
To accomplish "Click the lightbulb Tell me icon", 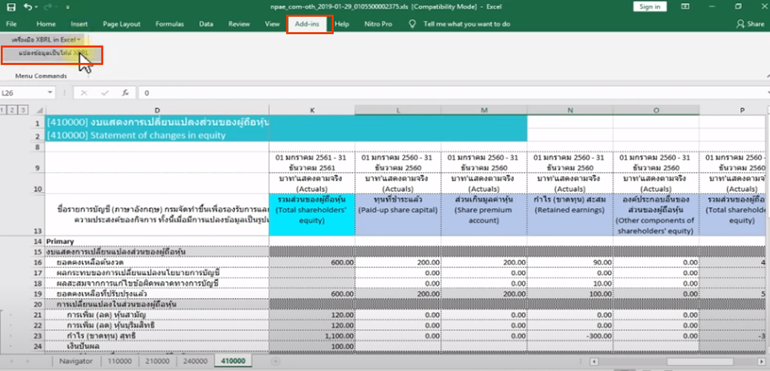I will coord(412,24).
